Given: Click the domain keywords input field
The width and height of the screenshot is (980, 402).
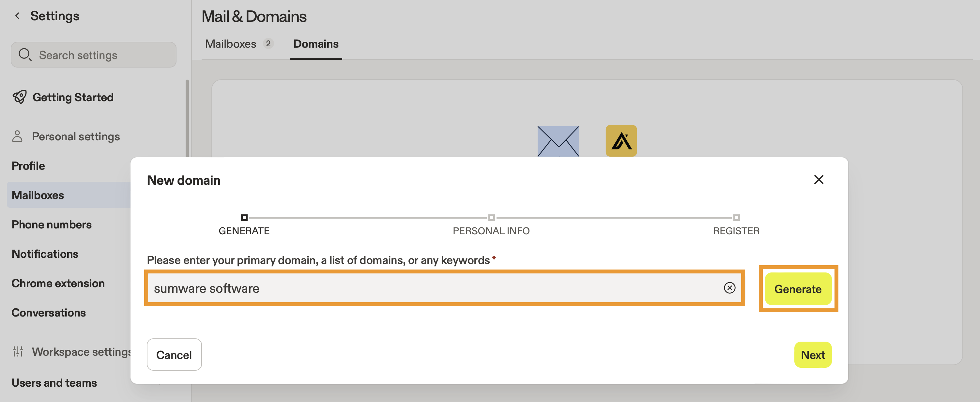Looking at the screenshot, I should point(444,288).
